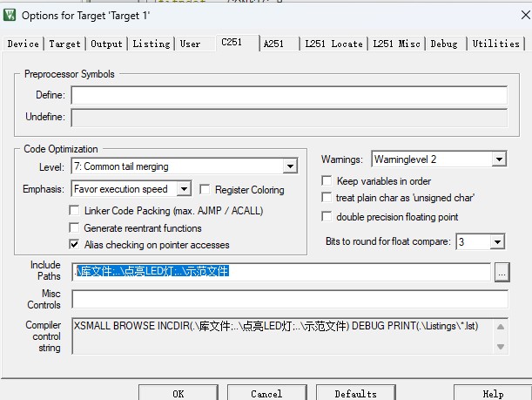
Task: Uncheck Alias checking on pointer accesses
Action: (75, 244)
